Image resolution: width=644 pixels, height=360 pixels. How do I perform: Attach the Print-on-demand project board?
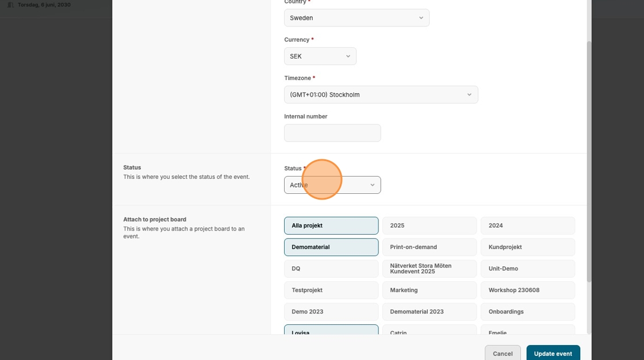(x=430, y=247)
